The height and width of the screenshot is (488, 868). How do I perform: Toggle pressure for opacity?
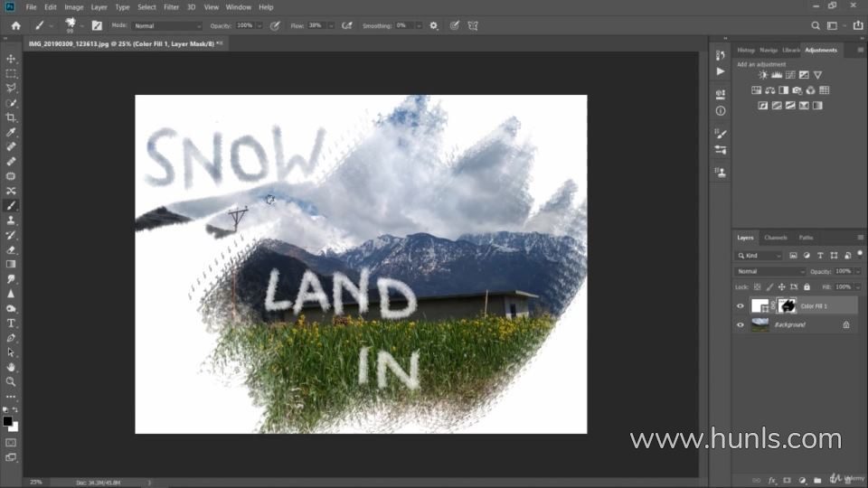click(x=275, y=25)
